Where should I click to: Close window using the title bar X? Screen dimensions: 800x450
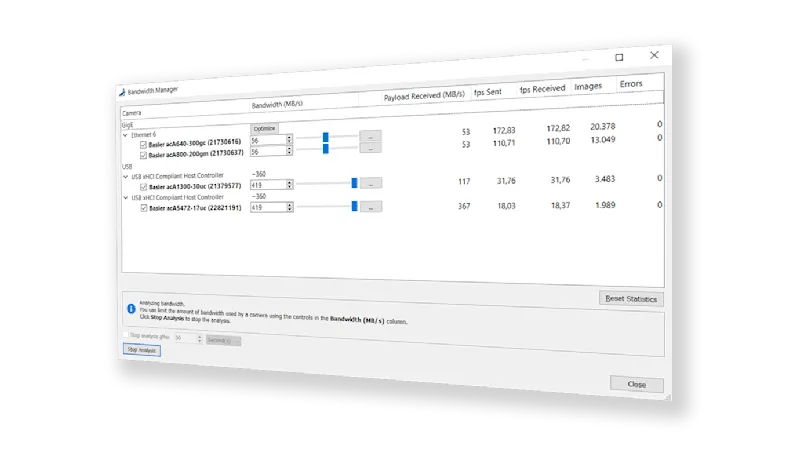[654, 55]
